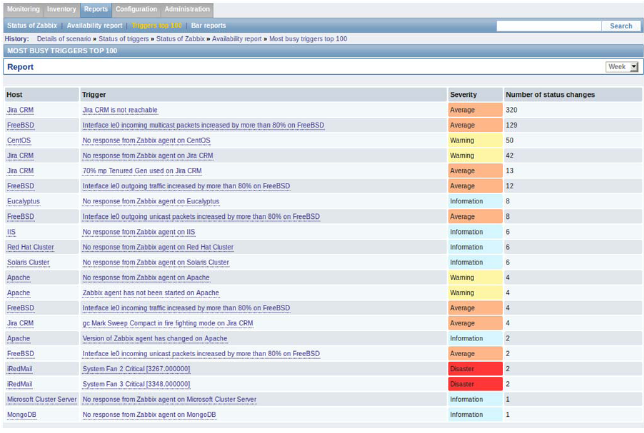This screenshot has width=644, height=433.
Task: Open the Week period dropdown
Action: click(x=622, y=67)
